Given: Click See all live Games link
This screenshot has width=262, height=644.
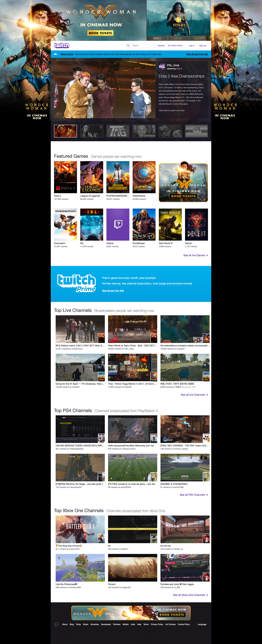Looking at the screenshot, I should pyautogui.click(x=196, y=255).
